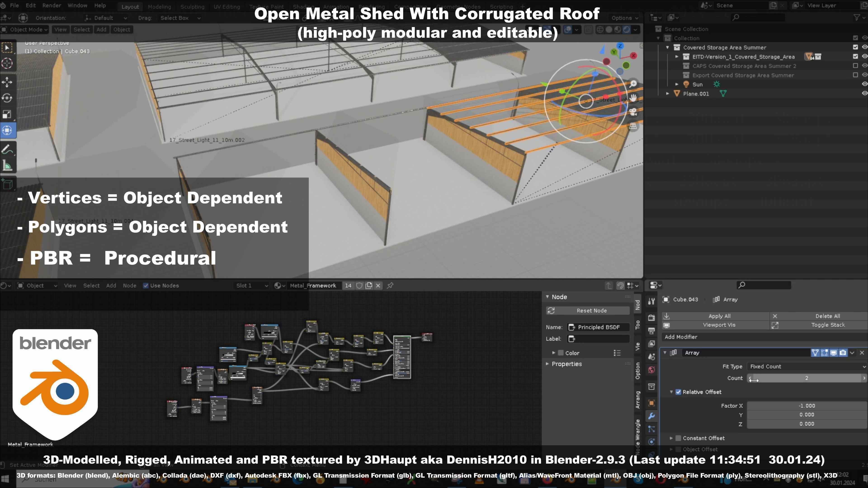Expand the Properties section in Node panel
This screenshot has width=868, height=488.
pos(547,364)
